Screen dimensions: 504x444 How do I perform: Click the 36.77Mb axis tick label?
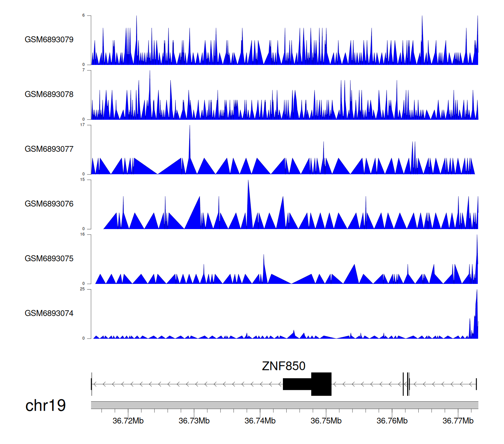coord(458,421)
